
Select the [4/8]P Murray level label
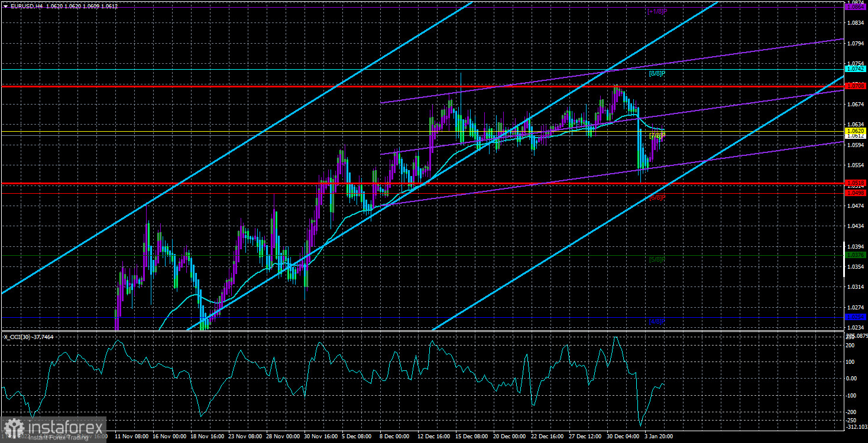click(x=657, y=321)
